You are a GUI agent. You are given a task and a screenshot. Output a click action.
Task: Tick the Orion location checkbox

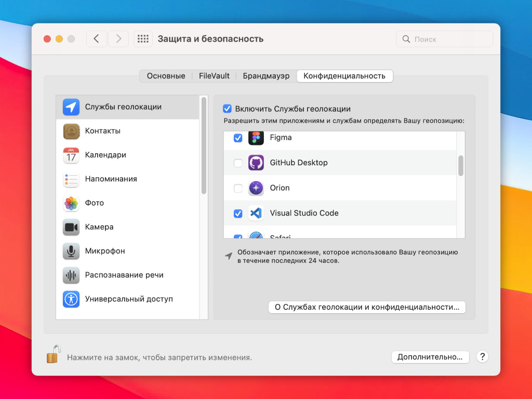pyautogui.click(x=238, y=188)
